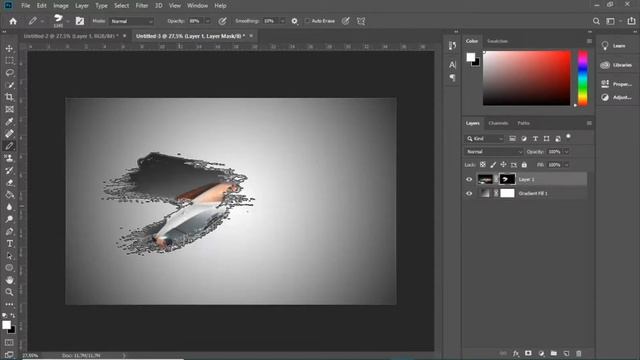
Task: Switch to the Paths tab
Action: pos(523,123)
